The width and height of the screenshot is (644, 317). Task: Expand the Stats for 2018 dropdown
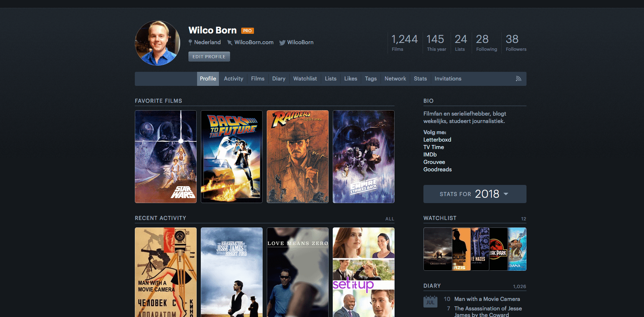coord(475,194)
